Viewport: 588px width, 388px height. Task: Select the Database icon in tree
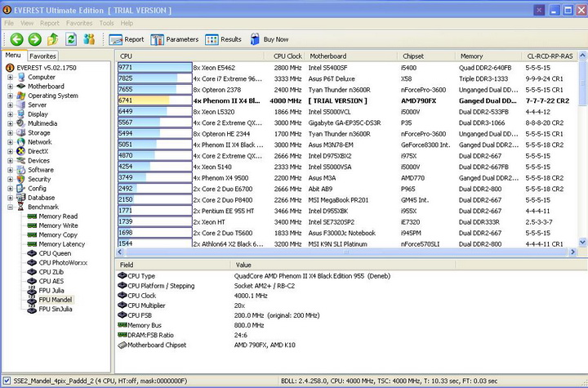pos(21,198)
